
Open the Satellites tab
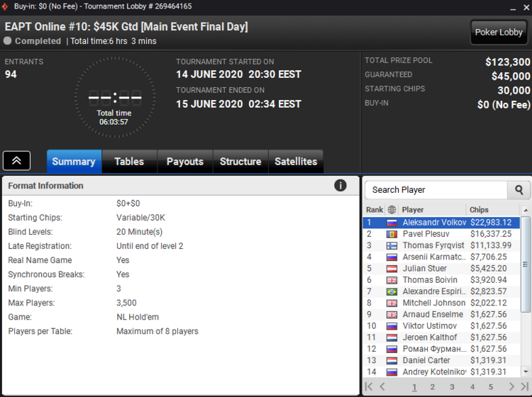[x=296, y=162]
